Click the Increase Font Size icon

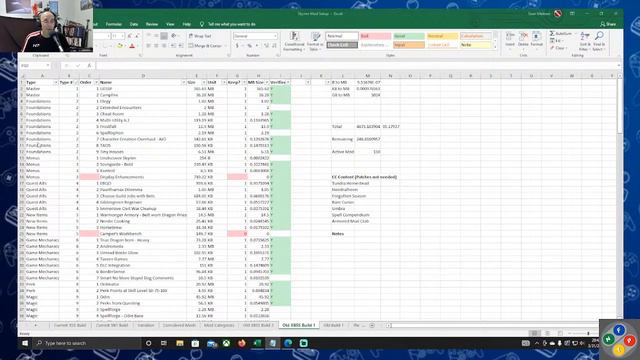pos(130,36)
